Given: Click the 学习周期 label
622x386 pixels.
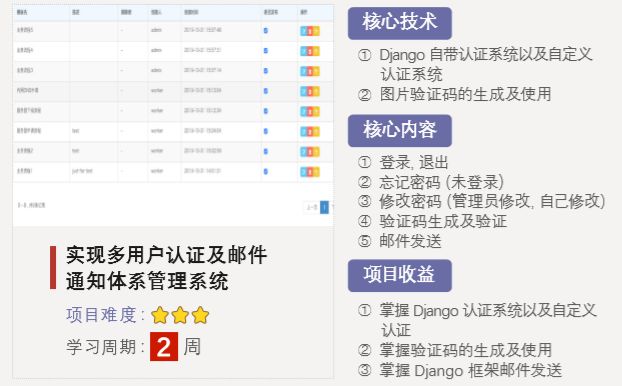Looking at the screenshot, I should pos(106,347).
